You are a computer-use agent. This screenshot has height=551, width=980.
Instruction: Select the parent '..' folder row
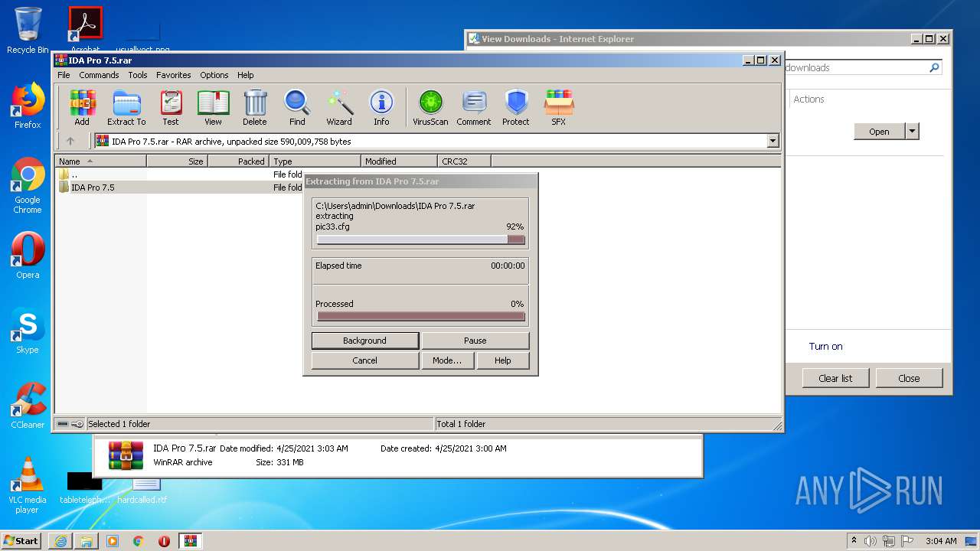179,174
